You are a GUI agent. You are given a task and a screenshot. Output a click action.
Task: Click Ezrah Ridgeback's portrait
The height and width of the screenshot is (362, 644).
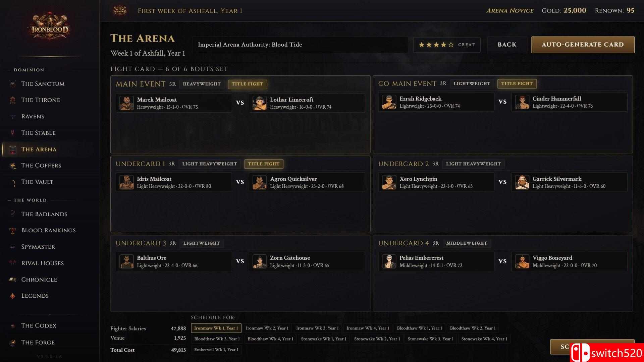tap(389, 102)
